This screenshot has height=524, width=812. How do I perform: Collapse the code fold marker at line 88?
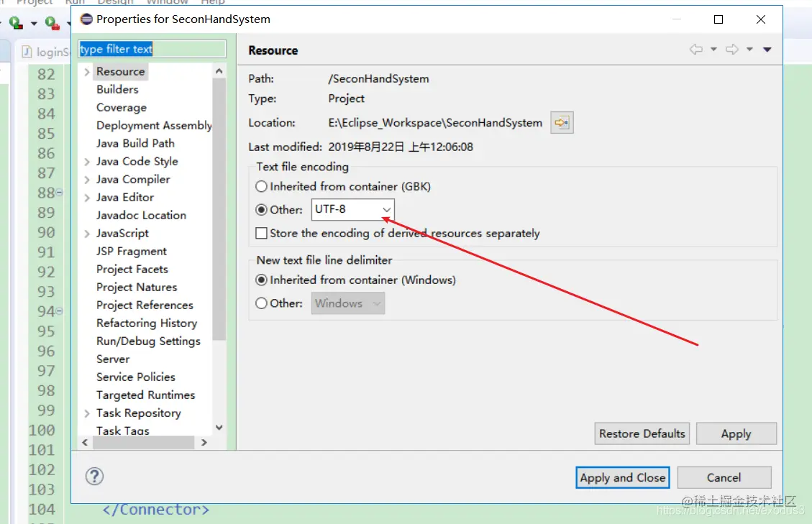click(60, 193)
